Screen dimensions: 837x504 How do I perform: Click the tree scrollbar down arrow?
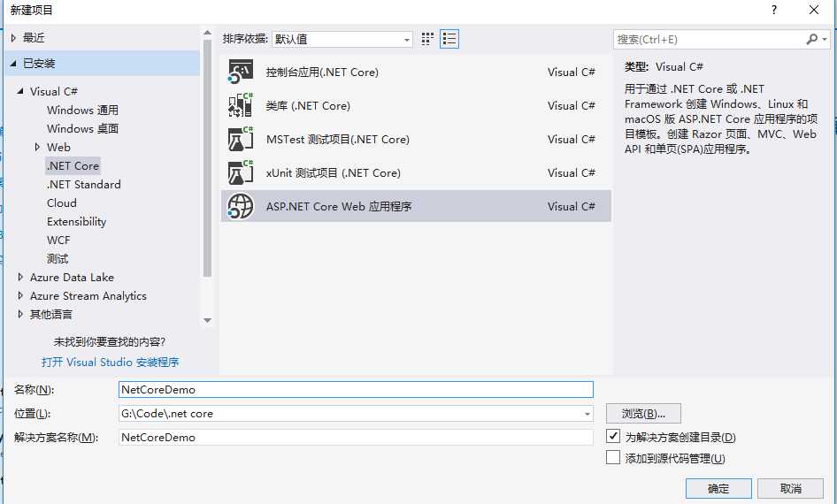pos(208,321)
